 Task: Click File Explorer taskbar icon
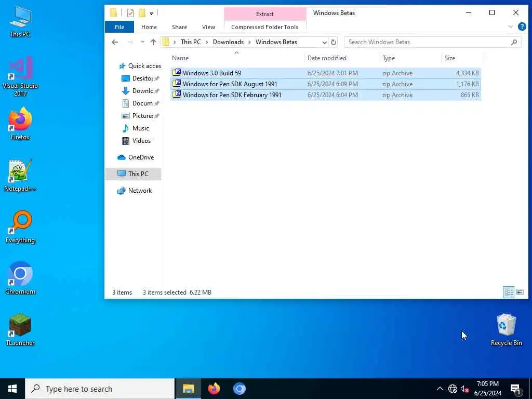pyautogui.click(x=188, y=389)
